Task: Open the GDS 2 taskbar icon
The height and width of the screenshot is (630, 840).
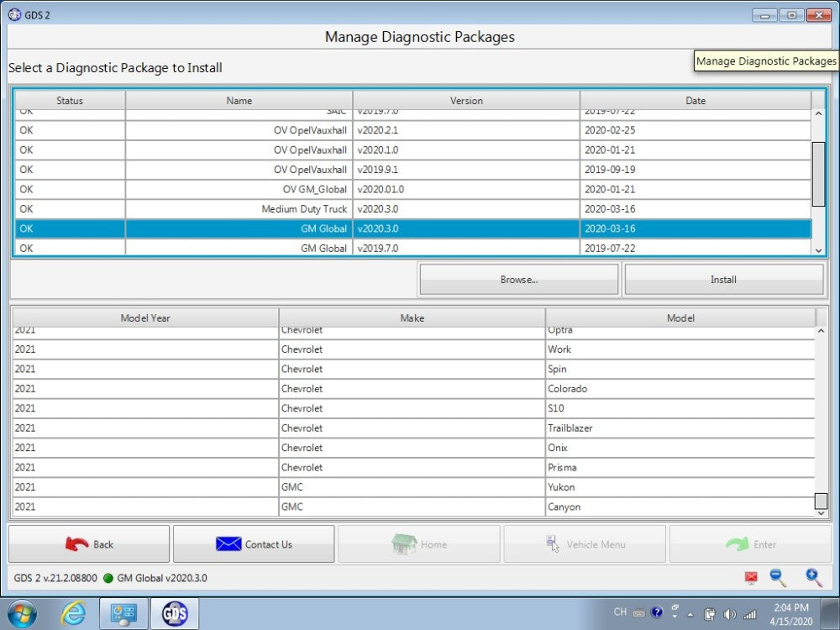Action: tap(174, 614)
